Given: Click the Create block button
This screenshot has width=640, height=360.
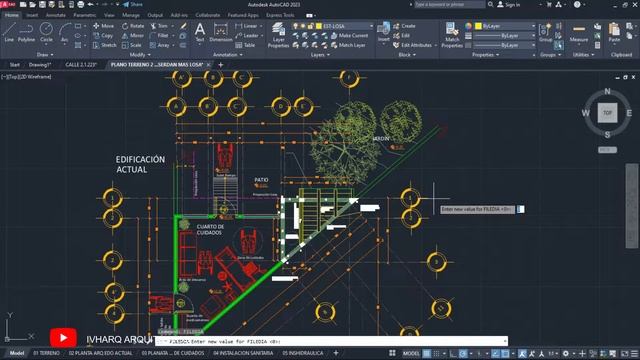Looking at the screenshot, I should pyautogui.click(x=404, y=26).
